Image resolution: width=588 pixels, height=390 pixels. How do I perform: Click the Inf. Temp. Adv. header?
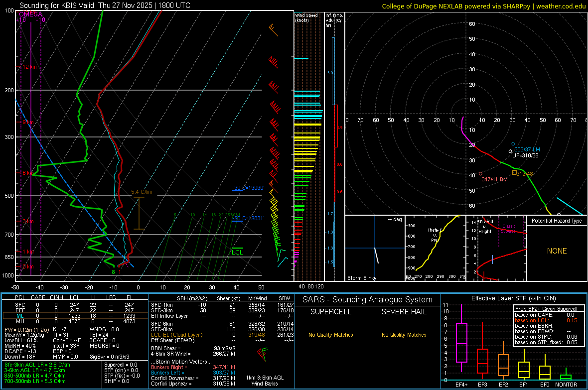click(333, 20)
